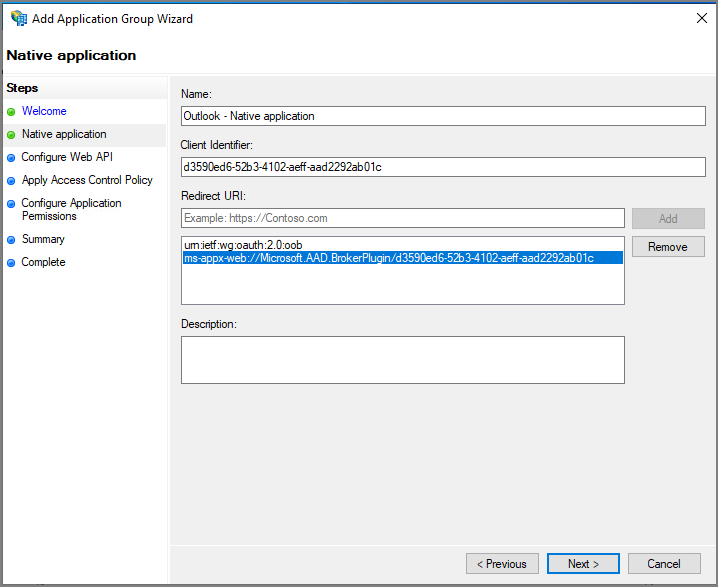The image size is (718, 587).
Task: Click the disabled Add button
Action: click(x=668, y=218)
